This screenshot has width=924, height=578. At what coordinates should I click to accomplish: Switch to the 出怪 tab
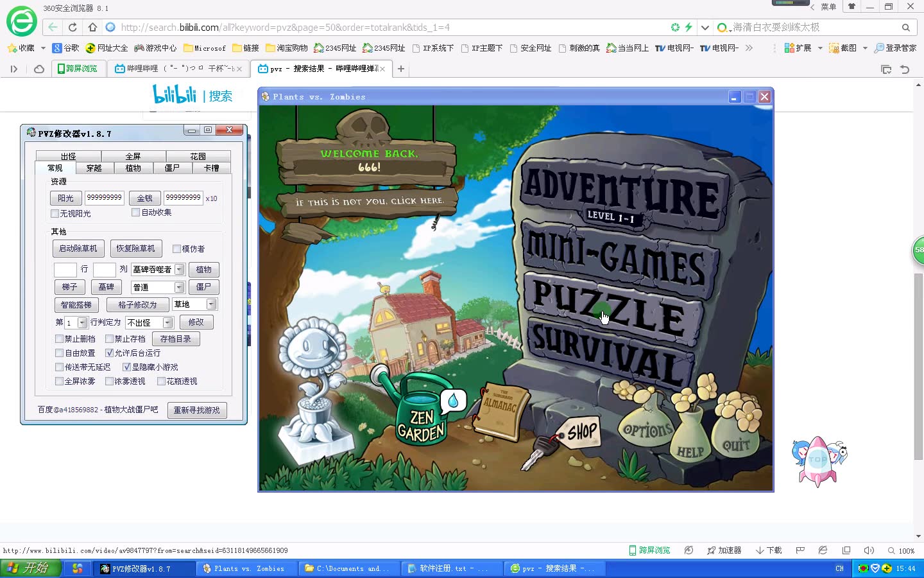pos(69,156)
